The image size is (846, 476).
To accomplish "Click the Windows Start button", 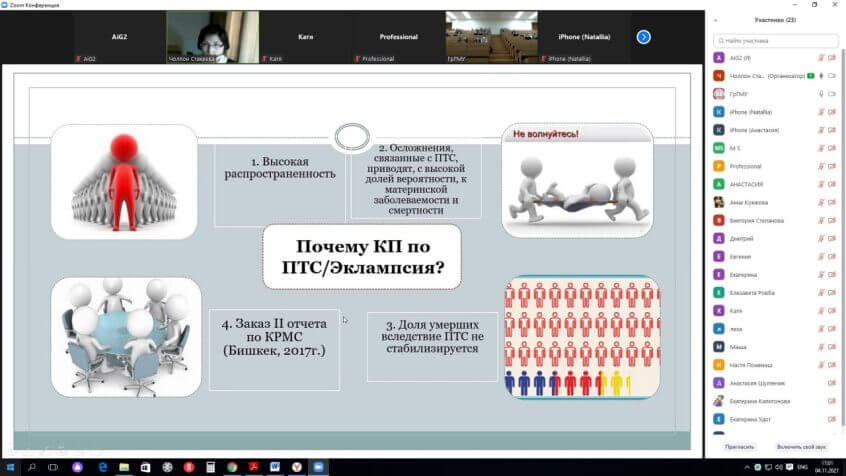I will 8,467.
